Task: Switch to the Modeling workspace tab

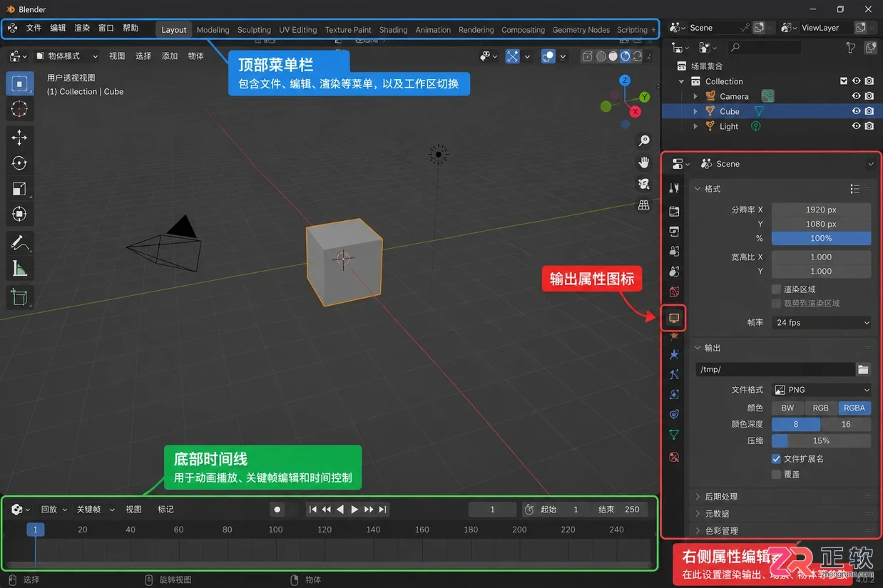Action: coord(213,29)
